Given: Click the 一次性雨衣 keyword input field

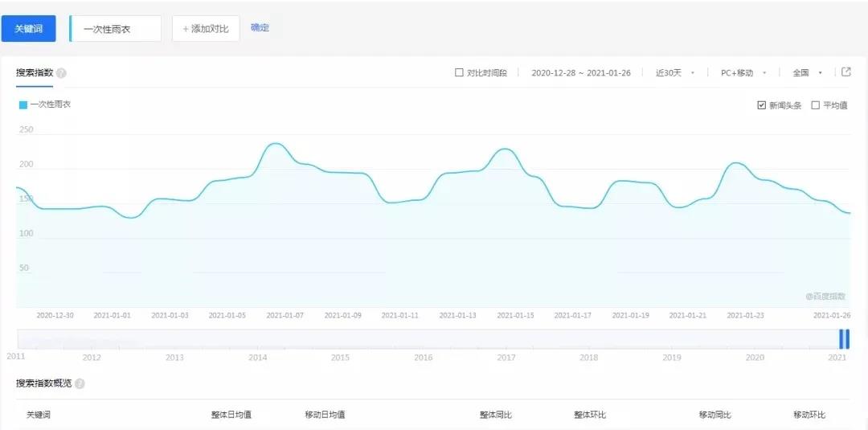Looking at the screenshot, I should click(116, 28).
